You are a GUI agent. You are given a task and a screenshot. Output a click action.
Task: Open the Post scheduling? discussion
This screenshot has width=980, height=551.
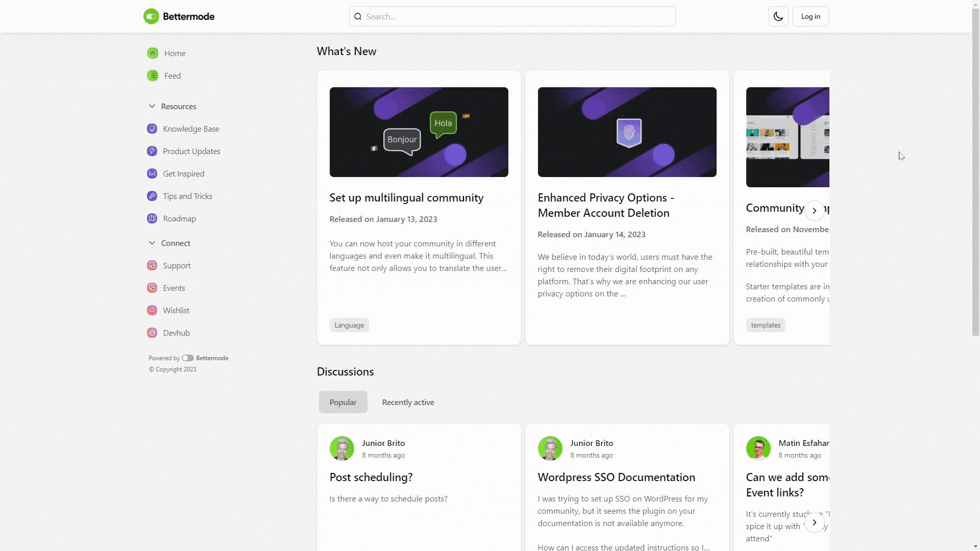click(x=371, y=477)
